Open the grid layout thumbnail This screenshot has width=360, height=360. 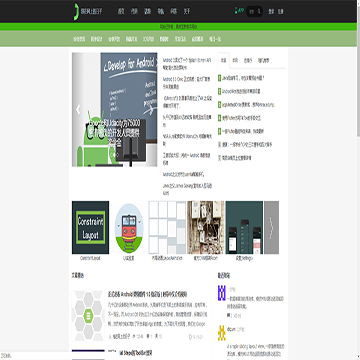(x=167, y=227)
